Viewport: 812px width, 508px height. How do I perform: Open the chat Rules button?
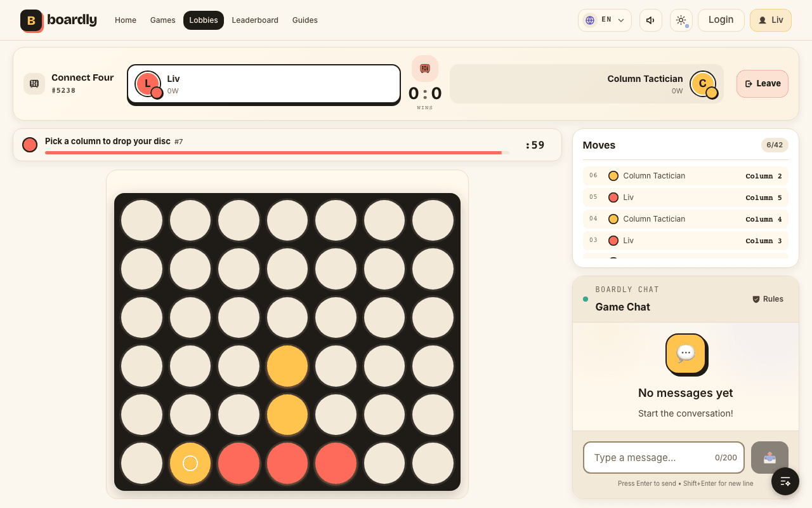coord(768,299)
